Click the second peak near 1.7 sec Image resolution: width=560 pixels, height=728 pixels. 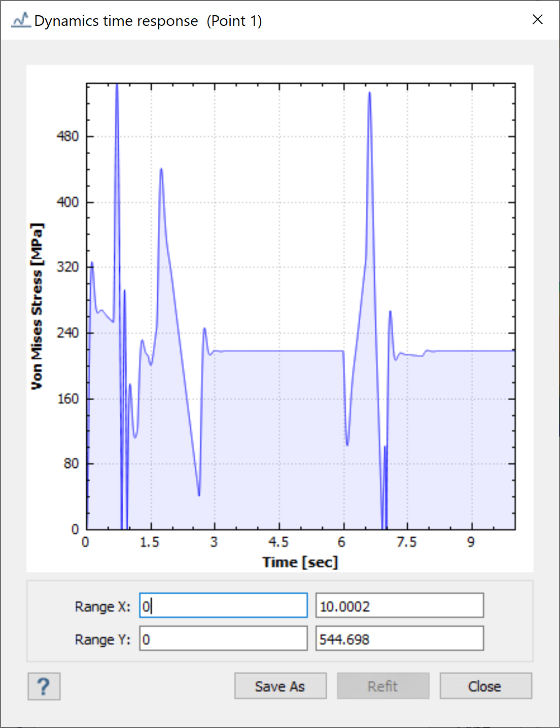(x=161, y=169)
